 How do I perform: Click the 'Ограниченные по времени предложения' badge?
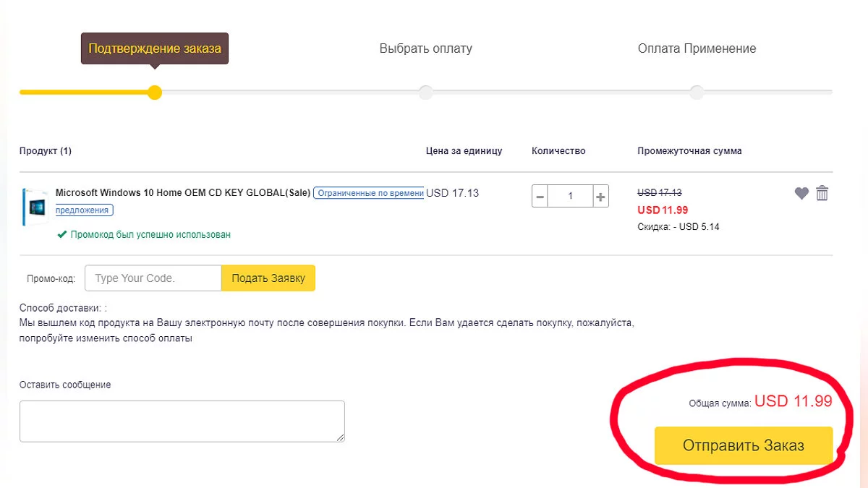(x=368, y=193)
